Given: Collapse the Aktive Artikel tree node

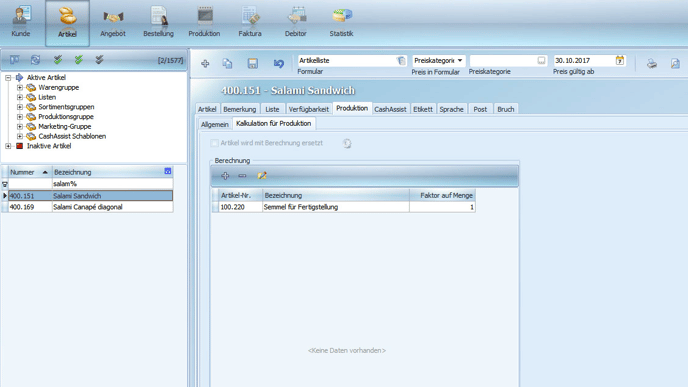Looking at the screenshot, I should pos(8,78).
